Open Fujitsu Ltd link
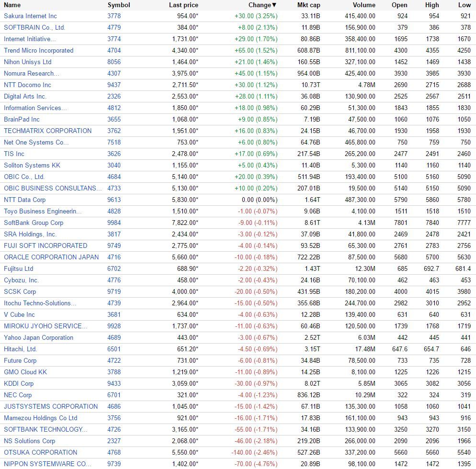 19,269
